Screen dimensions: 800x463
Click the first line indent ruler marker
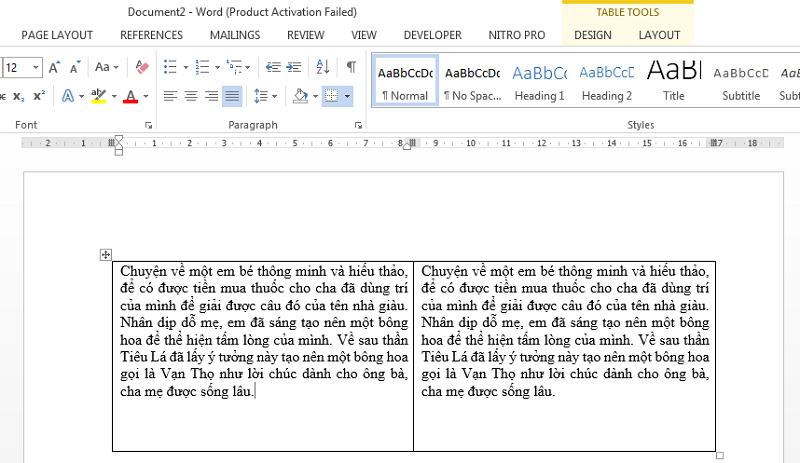(119, 139)
